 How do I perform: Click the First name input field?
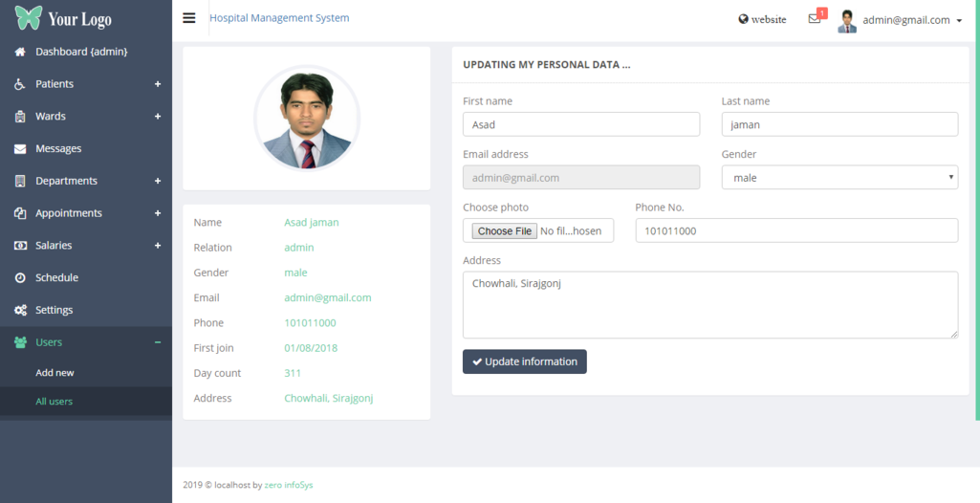[x=580, y=124]
